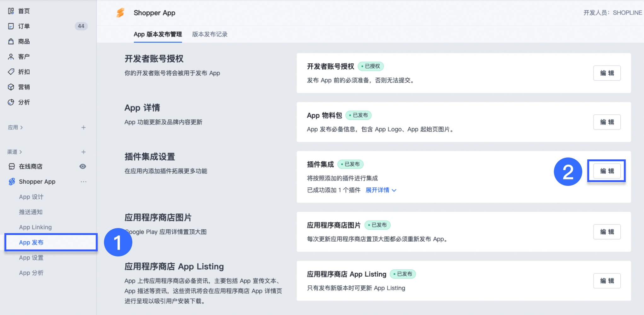644x315 pixels.
Task: Edit 应用程序商店 App Listing card
Action: pyautogui.click(x=607, y=281)
